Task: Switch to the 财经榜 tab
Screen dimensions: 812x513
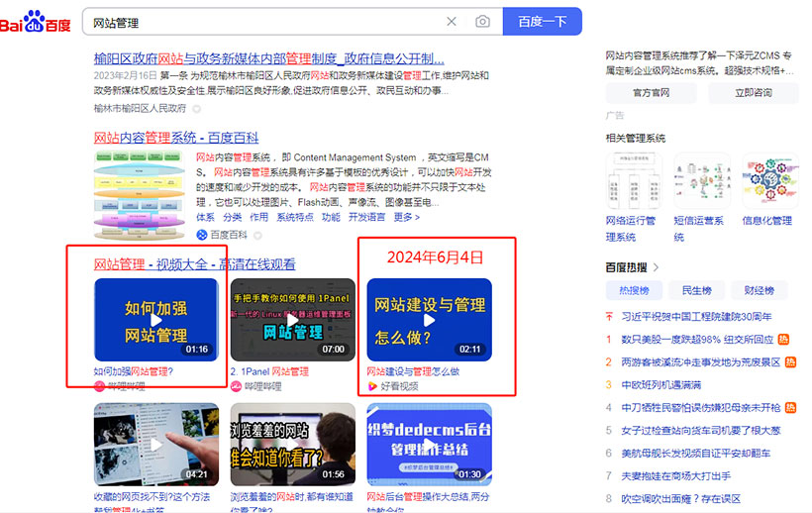Action: [759, 290]
